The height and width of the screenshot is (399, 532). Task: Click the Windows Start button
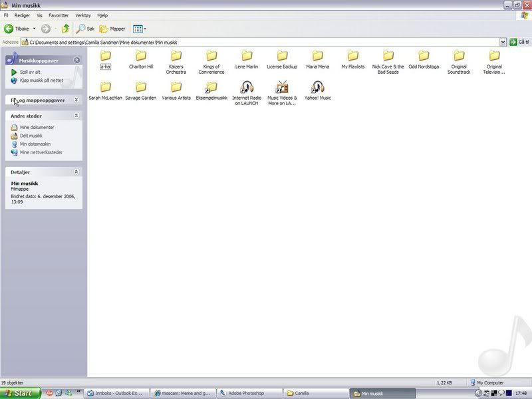(x=20, y=393)
